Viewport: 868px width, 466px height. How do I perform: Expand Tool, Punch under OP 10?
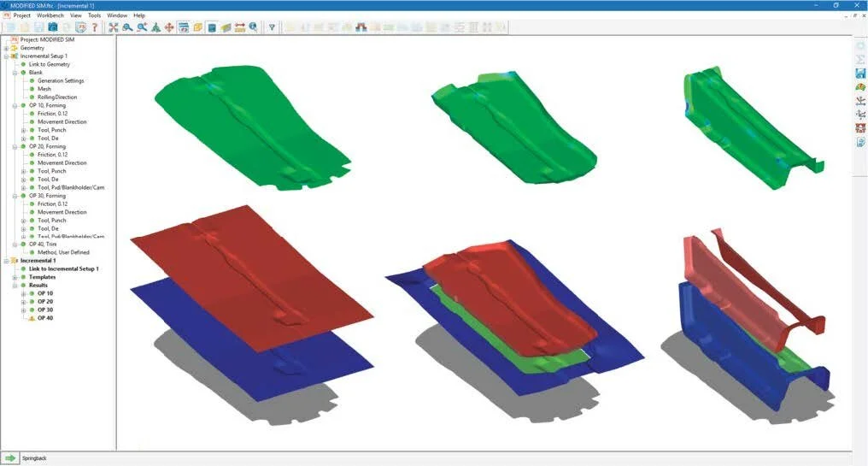tap(24, 130)
